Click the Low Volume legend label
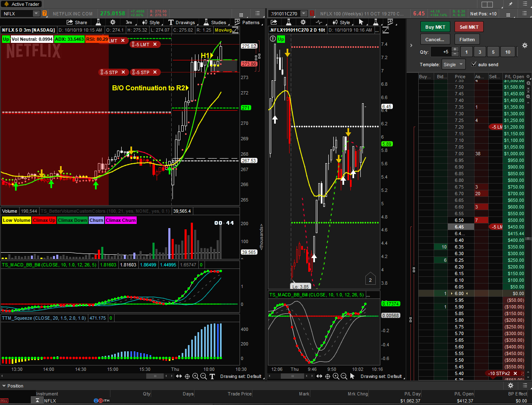The image size is (532, 405). (x=17, y=220)
